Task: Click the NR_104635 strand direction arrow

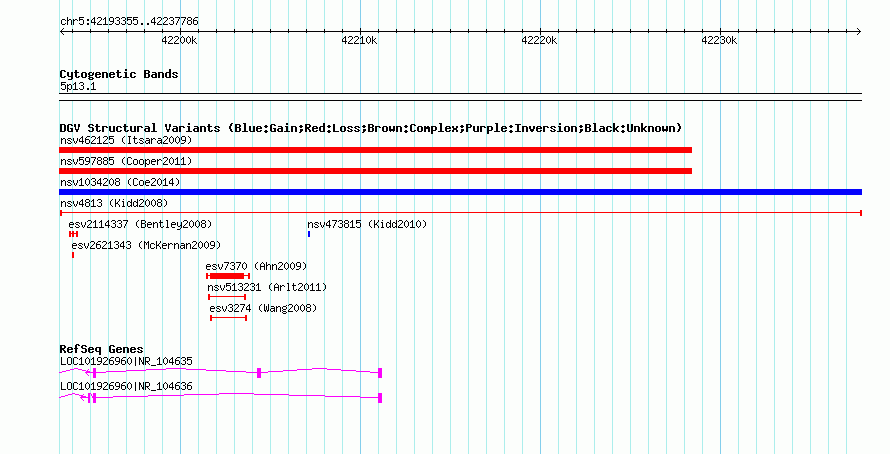Action: pos(88,373)
